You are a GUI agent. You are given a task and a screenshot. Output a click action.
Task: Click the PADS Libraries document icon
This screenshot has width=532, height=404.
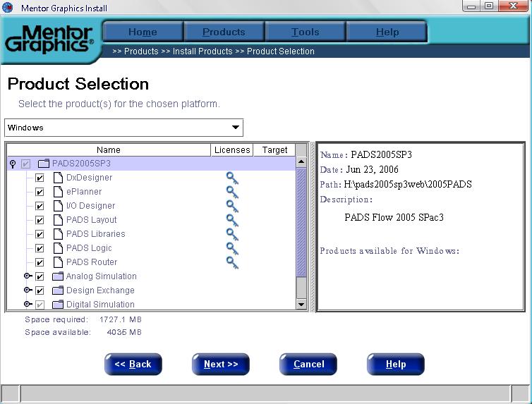[x=59, y=234]
